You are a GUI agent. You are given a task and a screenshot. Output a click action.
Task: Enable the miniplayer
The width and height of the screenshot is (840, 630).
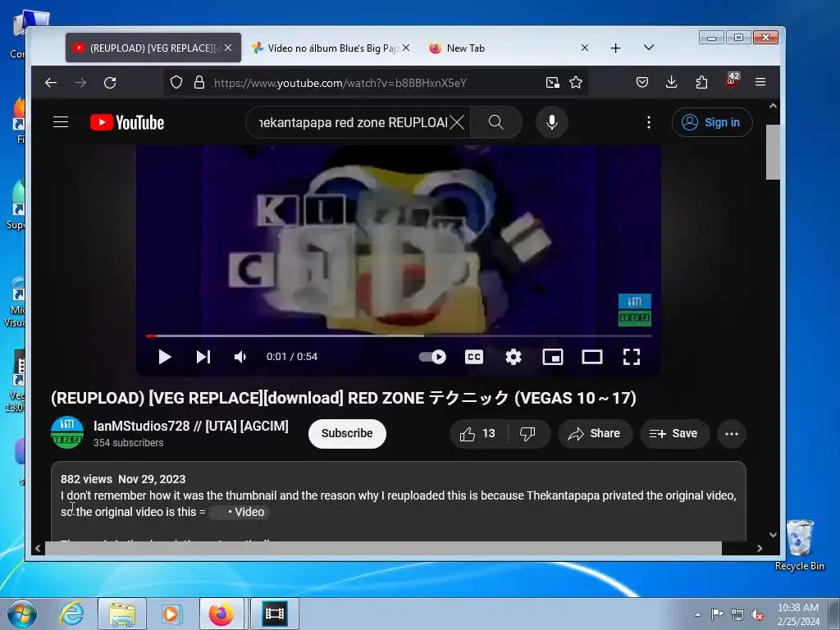coord(553,357)
